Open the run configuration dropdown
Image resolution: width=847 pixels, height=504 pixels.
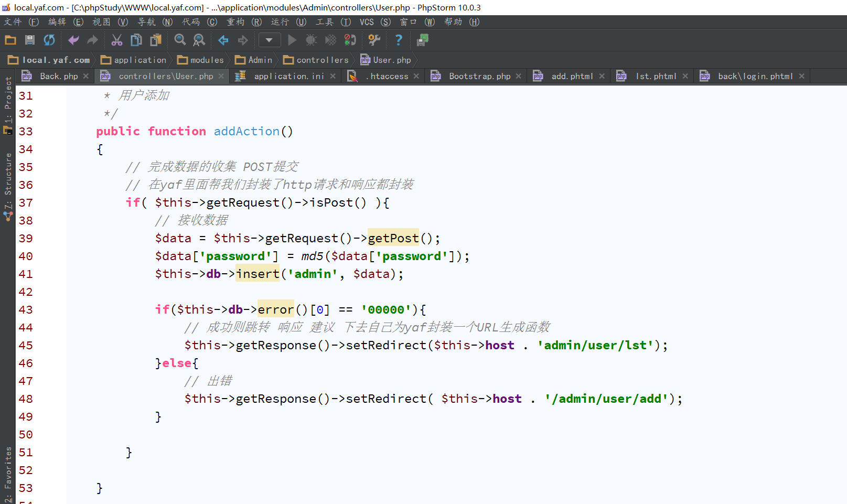click(269, 40)
